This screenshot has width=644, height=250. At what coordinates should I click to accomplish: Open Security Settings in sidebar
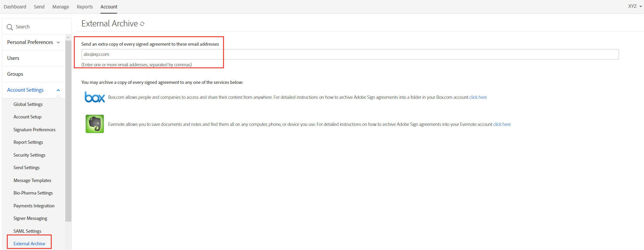coord(29,155)
